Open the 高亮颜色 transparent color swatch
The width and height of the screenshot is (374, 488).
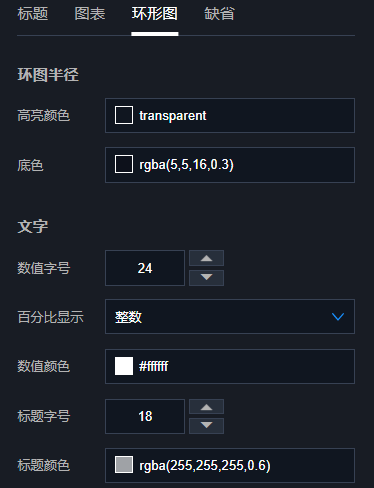124,115
